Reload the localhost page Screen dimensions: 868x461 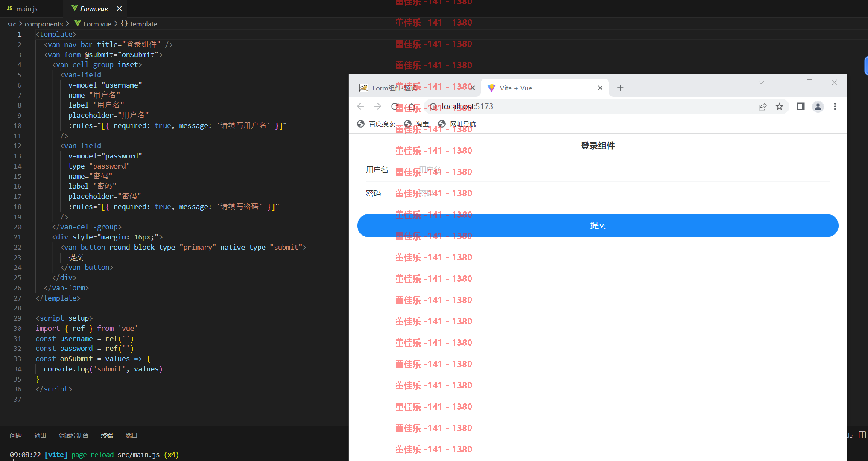[x=395, y=106]
